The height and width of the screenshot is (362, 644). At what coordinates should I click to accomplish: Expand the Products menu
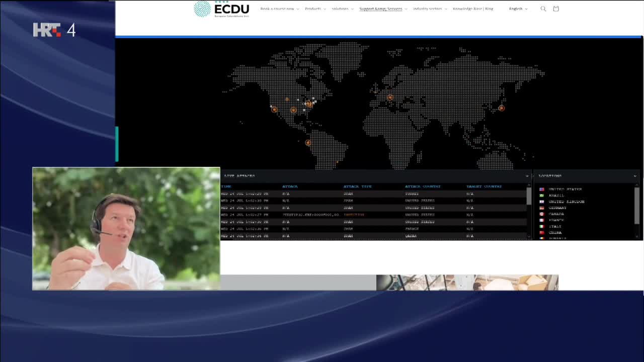(x=315, y=9)
